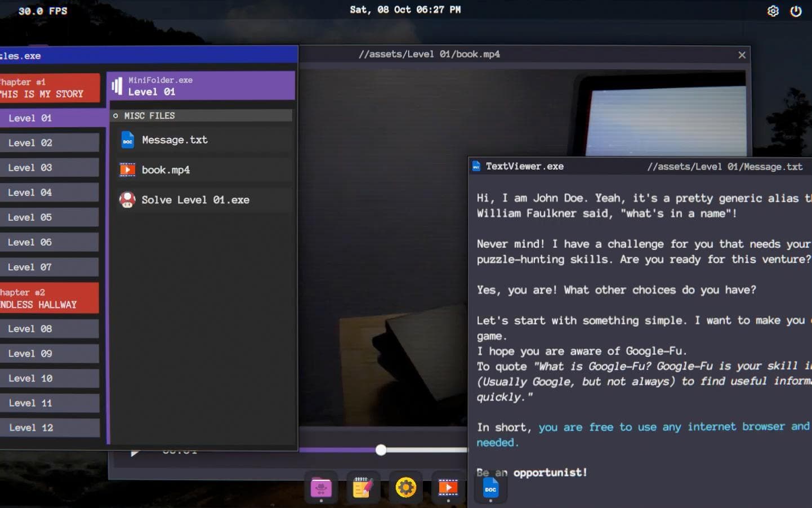
Task: Click Chapter #1 This Is My Story header
Action: (x=50, y=88)
